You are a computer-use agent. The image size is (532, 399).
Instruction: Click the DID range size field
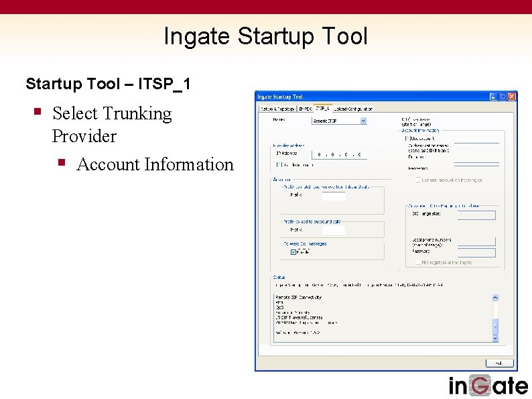click(476, 215)
